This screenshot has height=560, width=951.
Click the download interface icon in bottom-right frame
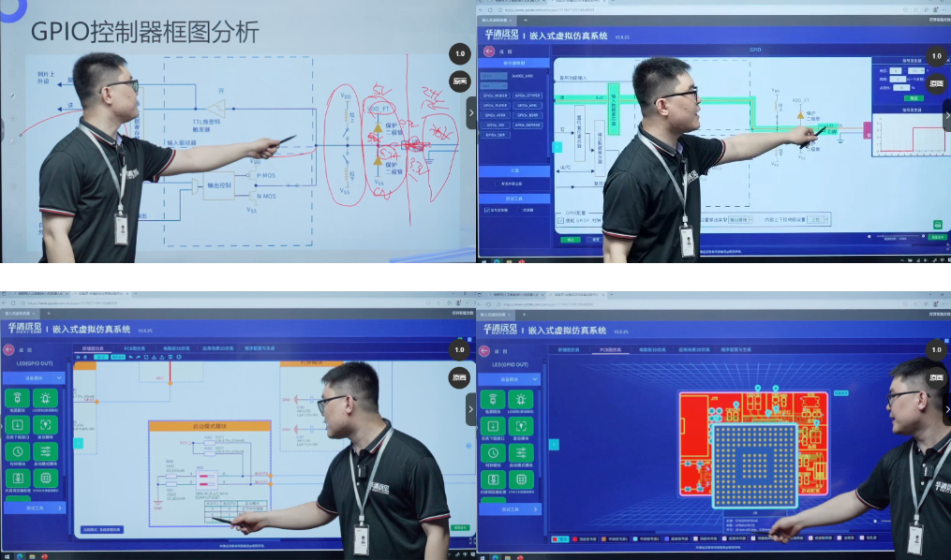click(x=494, y=426)
